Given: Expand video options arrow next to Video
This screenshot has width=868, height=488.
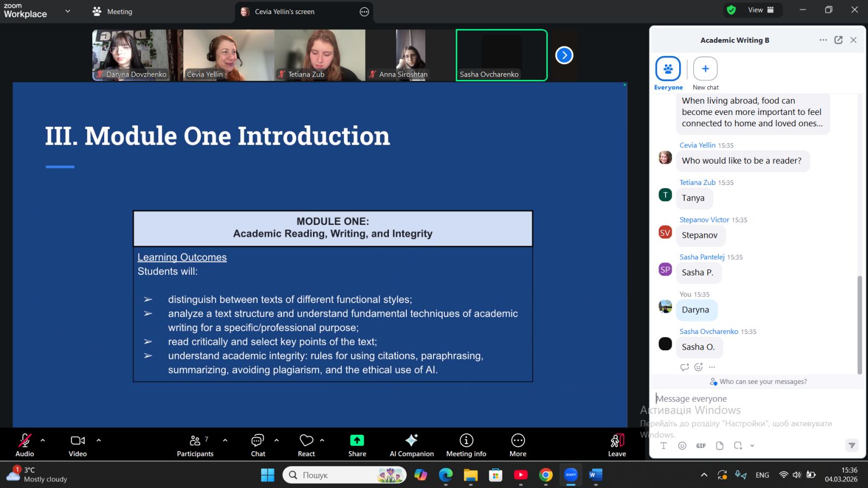Looking at the screenshot, I should coord(99,440).
